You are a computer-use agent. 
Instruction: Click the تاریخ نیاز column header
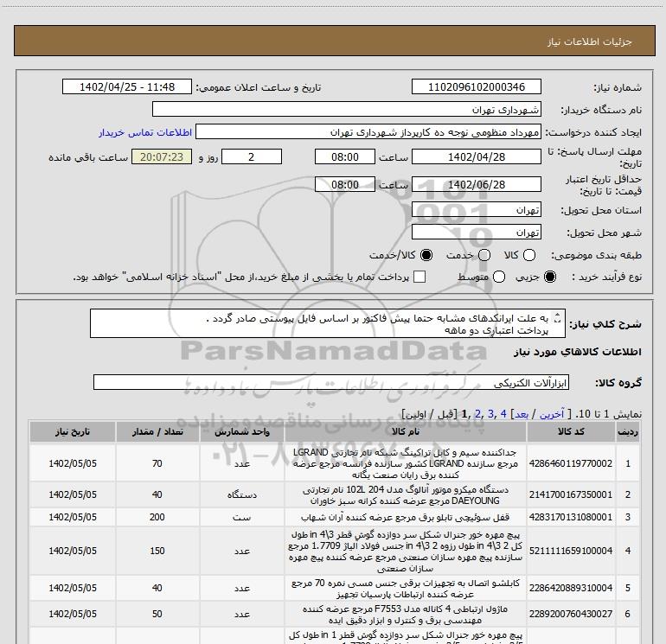pos(73,431)
